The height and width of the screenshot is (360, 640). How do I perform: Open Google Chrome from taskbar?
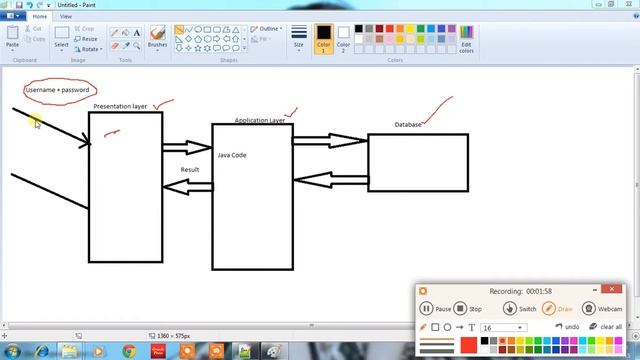coord(129,351)
